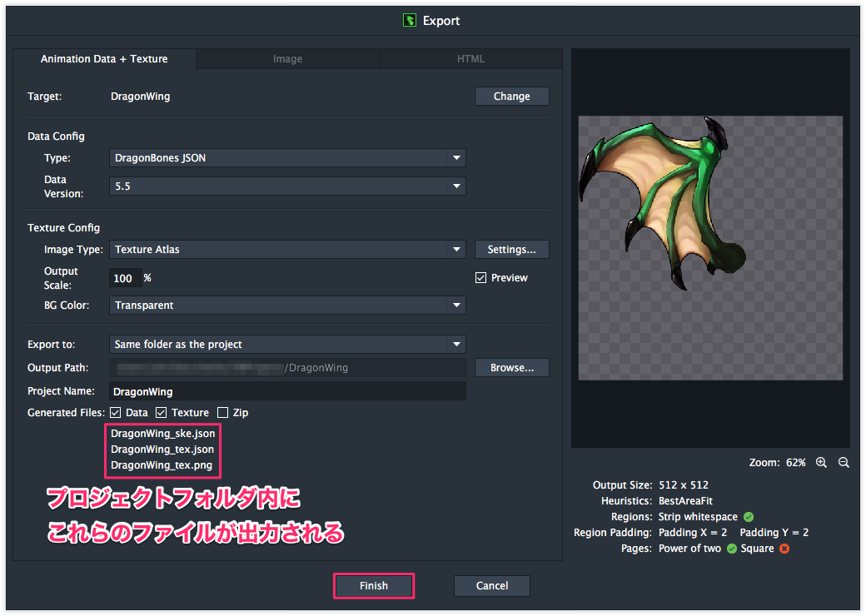866x616 pixels.
Task: Switch to the Image tab
Action: [288, 59]
